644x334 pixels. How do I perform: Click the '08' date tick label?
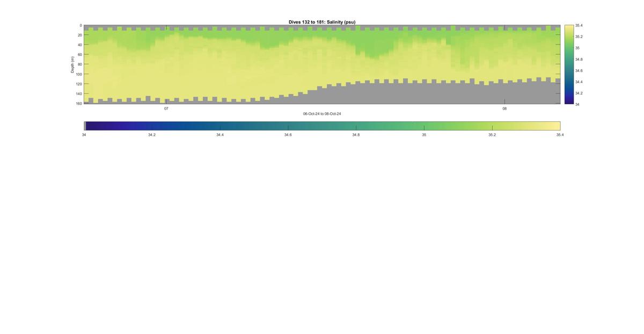504,108
